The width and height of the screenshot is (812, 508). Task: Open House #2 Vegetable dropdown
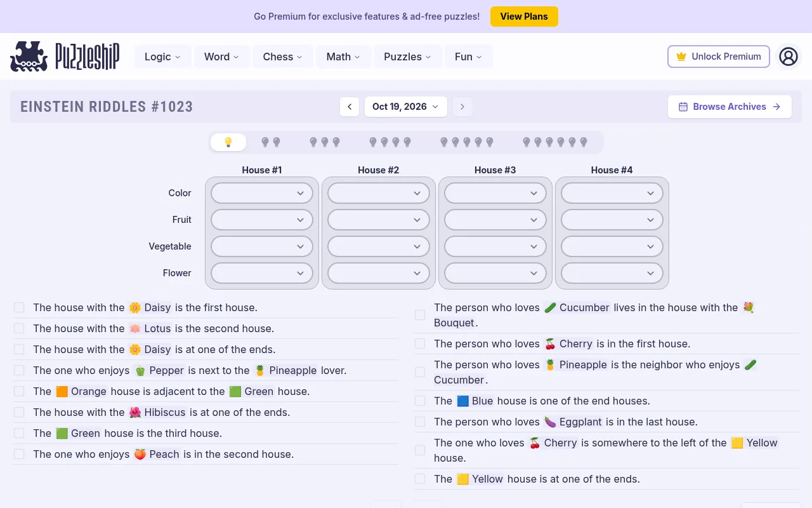tap(379, 246)
